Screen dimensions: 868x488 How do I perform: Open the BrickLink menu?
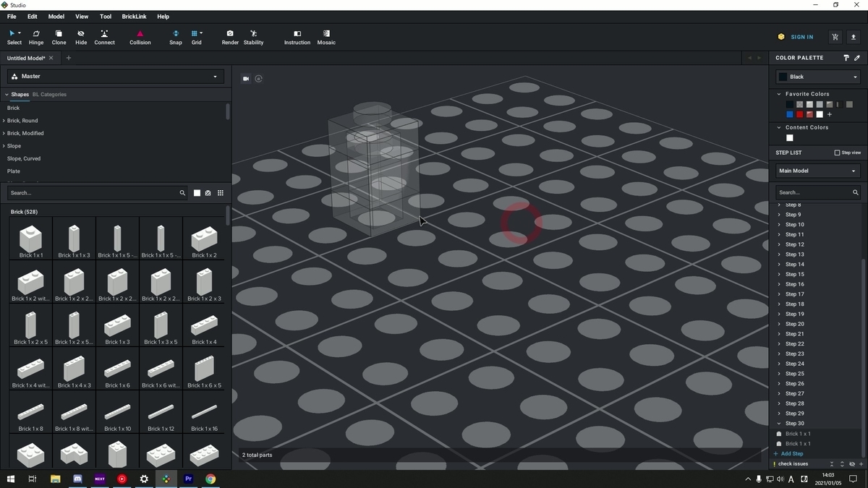[134, 17]
